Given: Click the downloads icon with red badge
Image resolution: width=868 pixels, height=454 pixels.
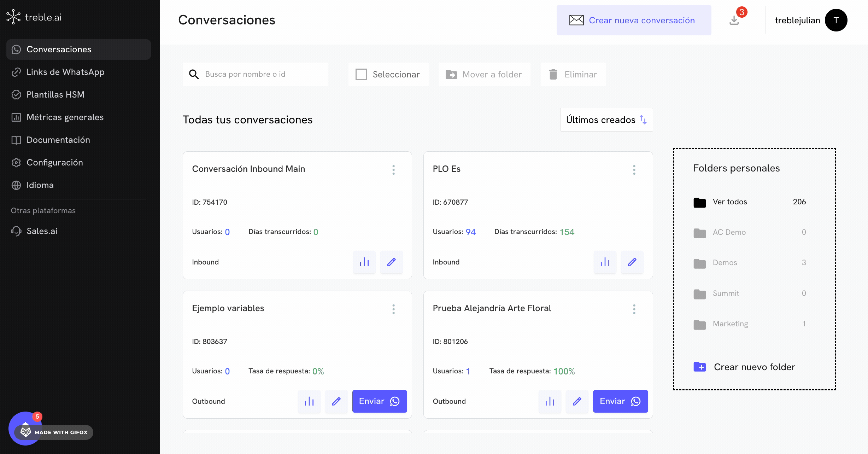Looking at the screenshot, I should pyautogui.click(x=734, y=20).
